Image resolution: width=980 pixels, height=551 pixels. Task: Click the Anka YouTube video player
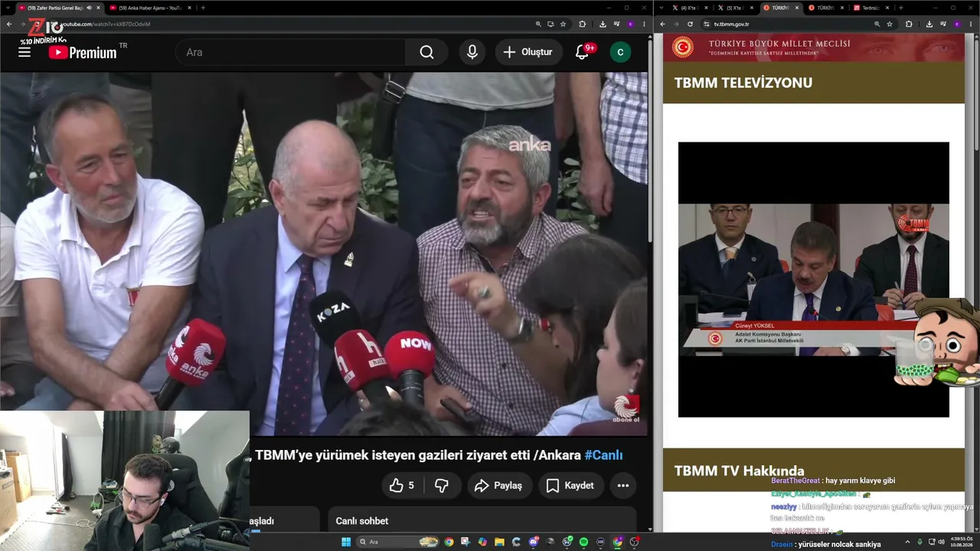point(323,254)
